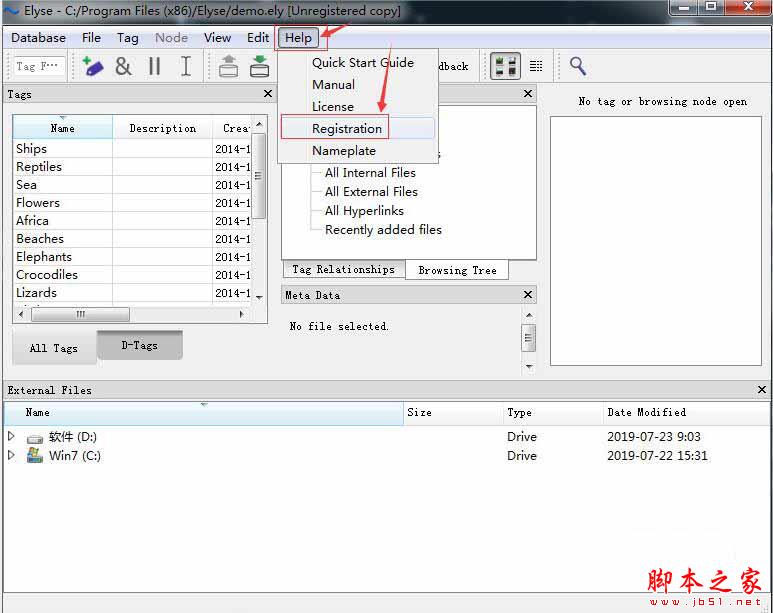Screen dimensions: 773x613
Task: Click the add new tag icon
Action: point(93,66)
